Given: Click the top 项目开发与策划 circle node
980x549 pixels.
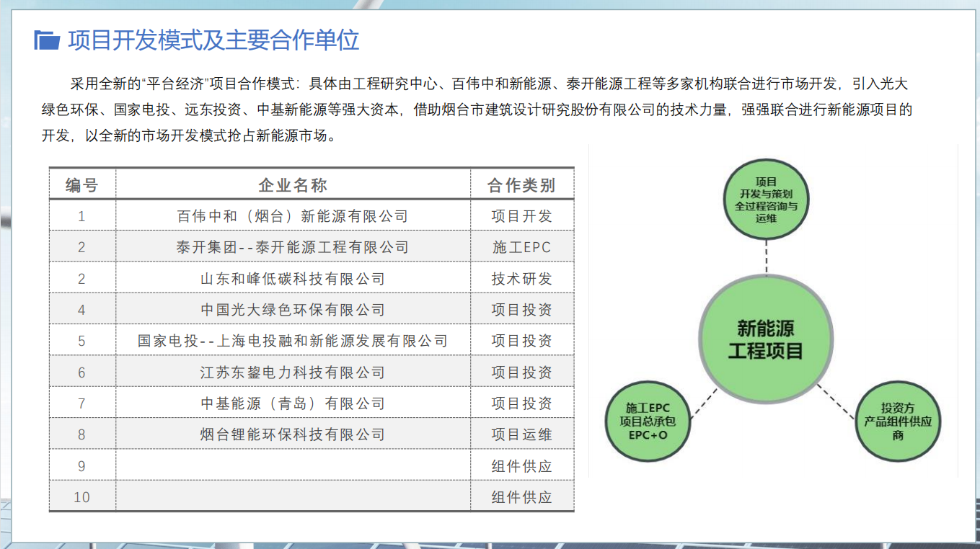Looking at the screenshot, I should click(766, 200).
